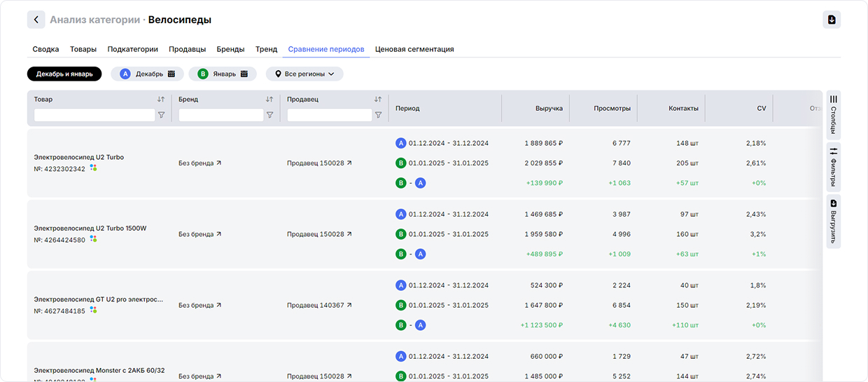Click the download icon at top right

coord(832,20)
